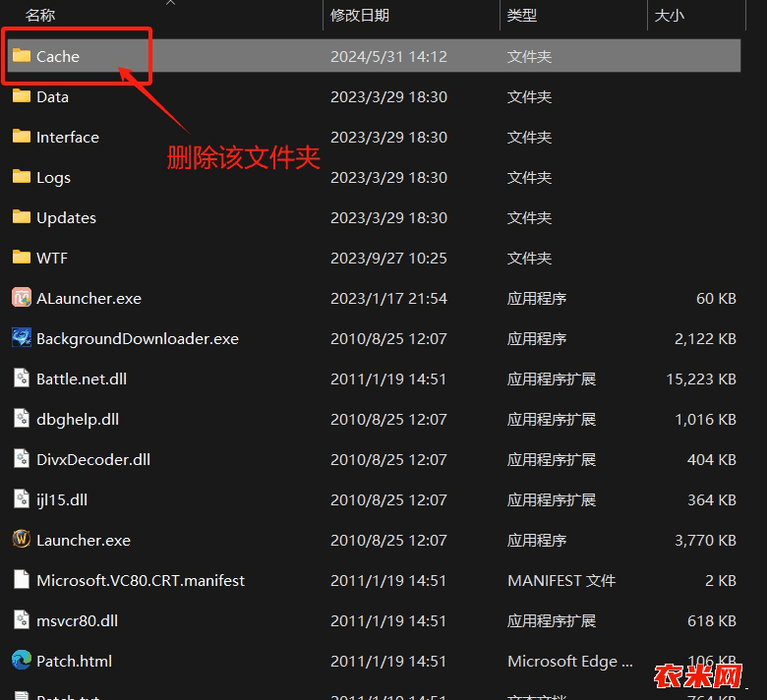767x700 pixels.
Task: Click 应用程序 type in Launcher.exe row
Action: click(x=537, y=540)
